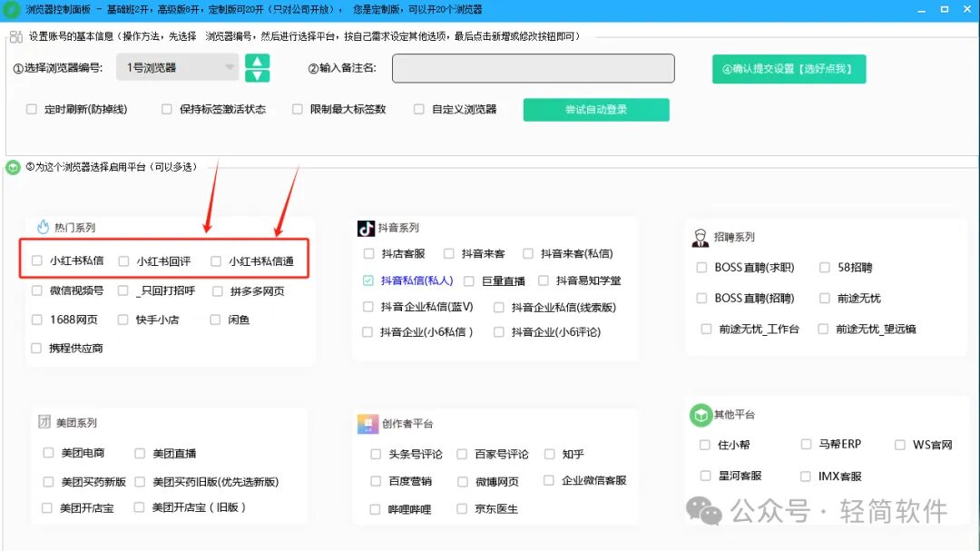Screen dimensions: 980x551
Task: Click the down arrow browser number stepper
Action: (x=257, y=75)
